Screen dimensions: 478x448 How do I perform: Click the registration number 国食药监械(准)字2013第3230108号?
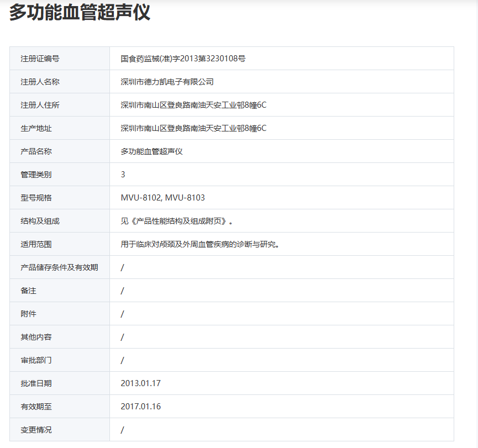[x=183, y=59]
